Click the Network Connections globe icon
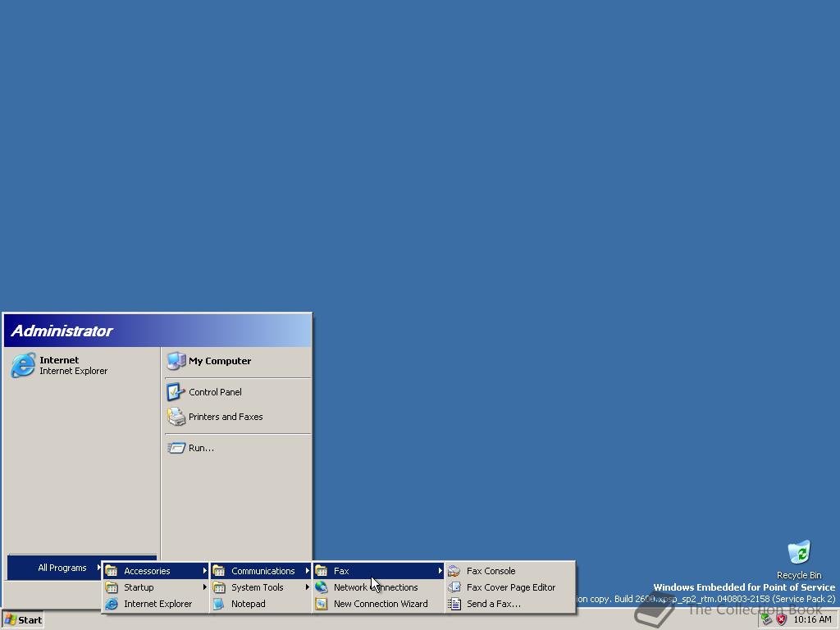 coord(322,587)
